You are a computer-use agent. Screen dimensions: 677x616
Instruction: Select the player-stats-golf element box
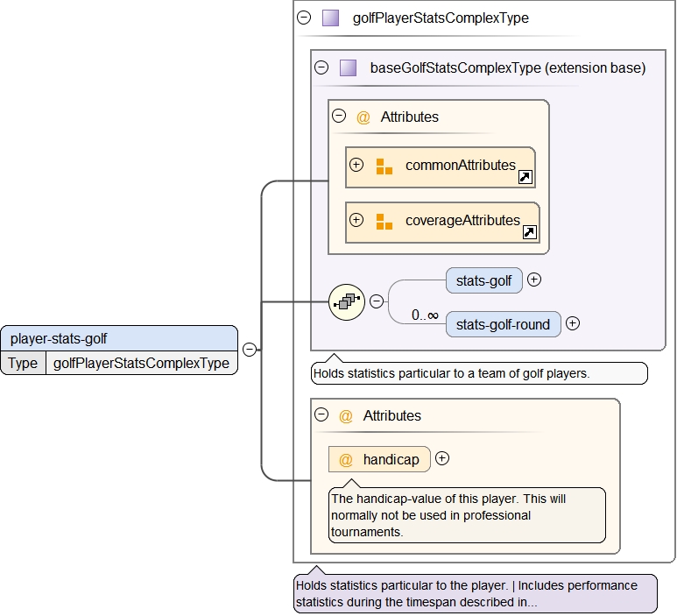(118, 338)
